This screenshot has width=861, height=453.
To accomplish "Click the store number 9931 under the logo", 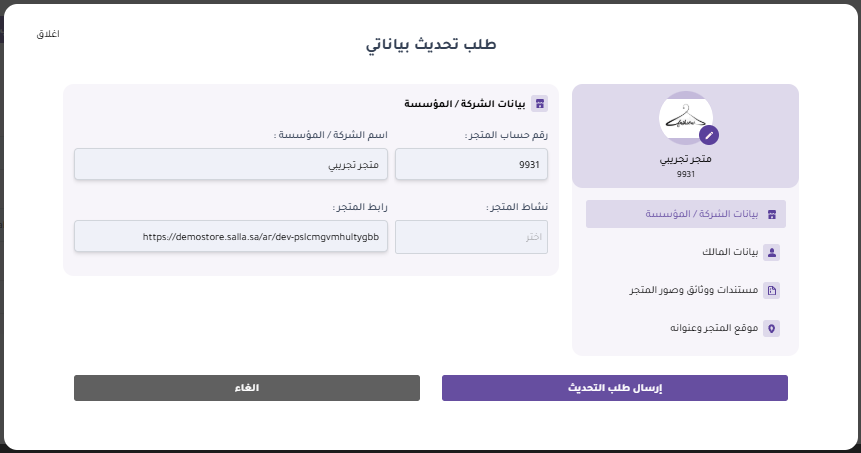I will pos(686,174).
